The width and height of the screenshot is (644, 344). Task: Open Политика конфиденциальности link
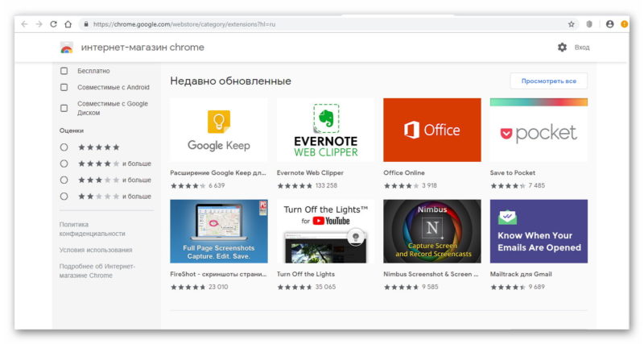pos(92,229)
